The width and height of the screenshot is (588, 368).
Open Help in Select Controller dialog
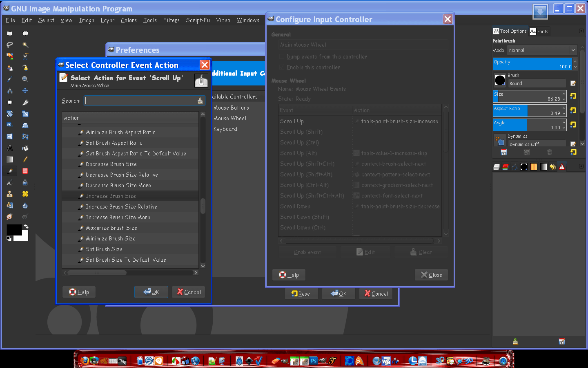[x=79, y=292]
